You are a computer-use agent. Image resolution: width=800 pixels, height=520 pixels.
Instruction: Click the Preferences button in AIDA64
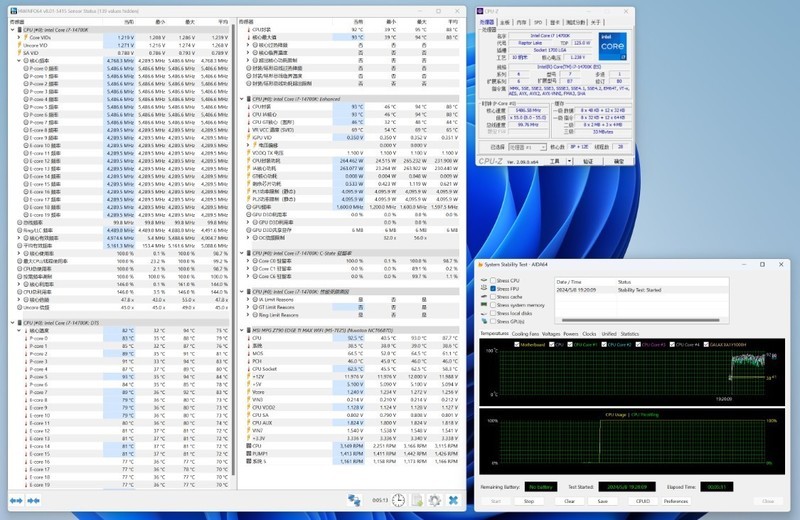[676, 501]
